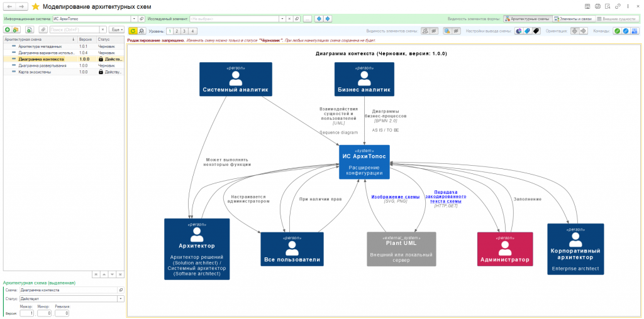Click the copy schema document icon
This screenshot has width=644, height=319.
(29, 30)
